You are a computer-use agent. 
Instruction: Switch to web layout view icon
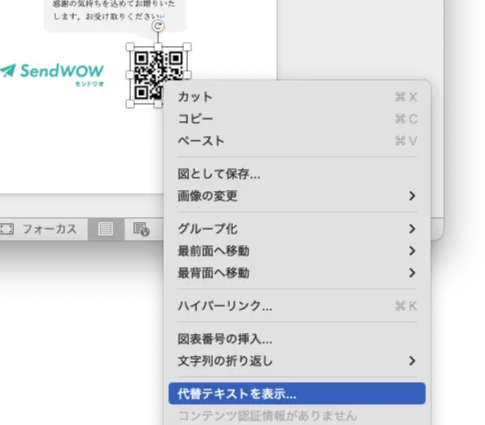141,229
